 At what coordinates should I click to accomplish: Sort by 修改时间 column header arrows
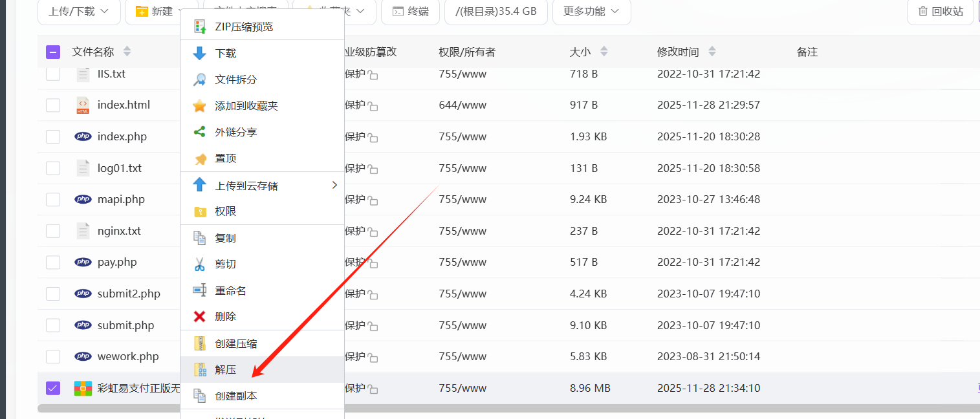(x=712, y=52)
